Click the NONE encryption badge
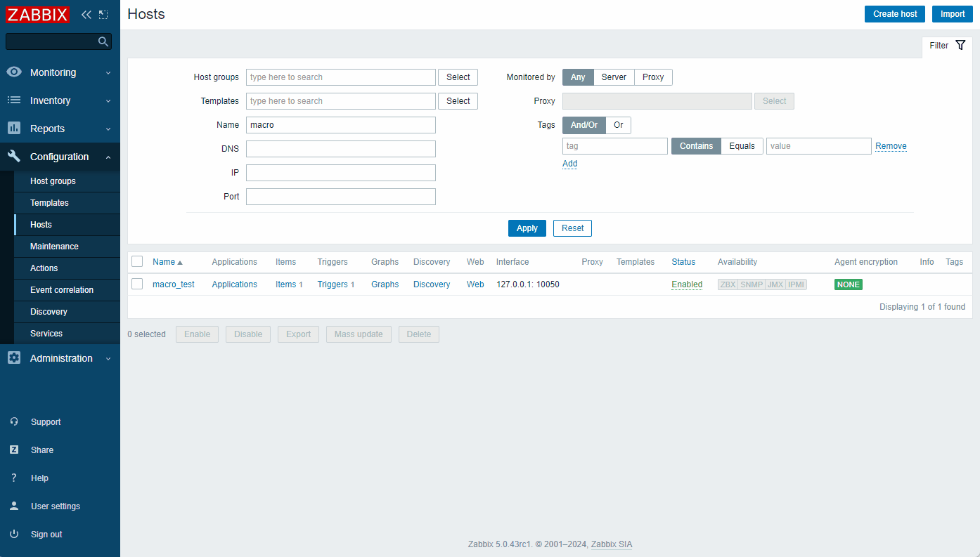Screen dimensions: 980x557 click(849, 284)
